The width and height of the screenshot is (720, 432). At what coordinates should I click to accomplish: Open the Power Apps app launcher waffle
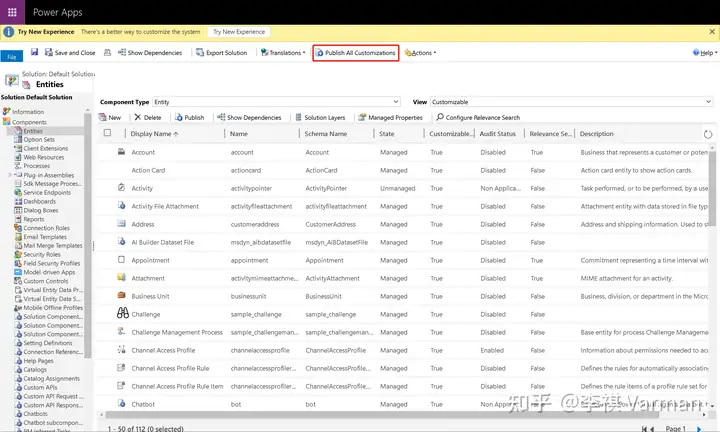click(x=12, y=12)
